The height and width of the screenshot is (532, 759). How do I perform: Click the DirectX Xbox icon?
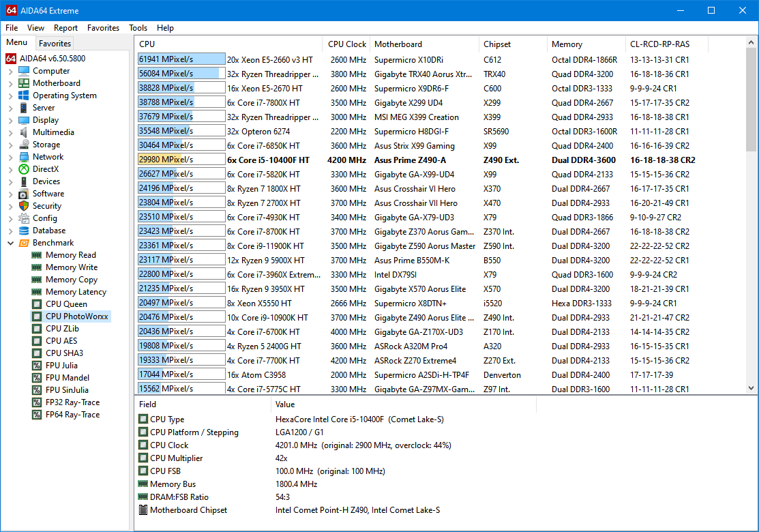[x=24, y=169]
